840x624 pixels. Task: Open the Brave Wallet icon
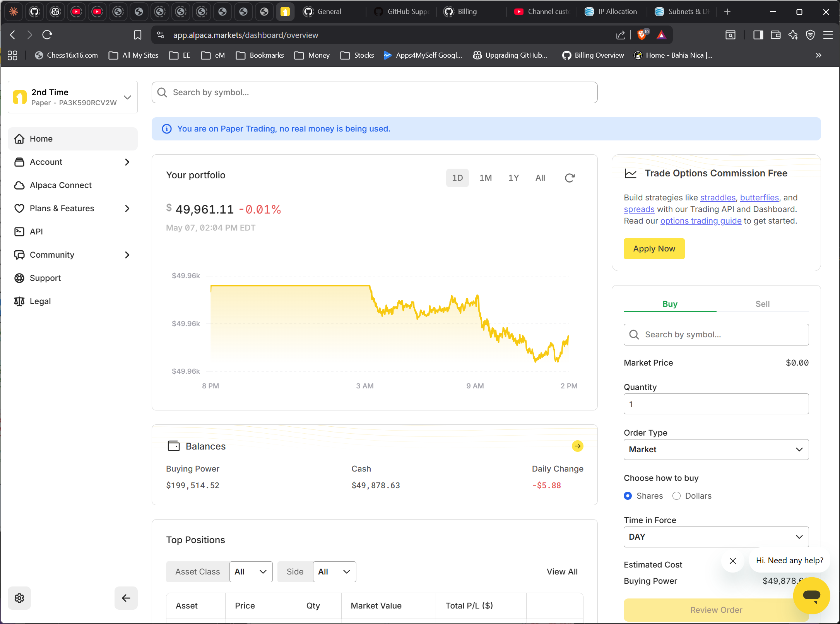(775, 35)
